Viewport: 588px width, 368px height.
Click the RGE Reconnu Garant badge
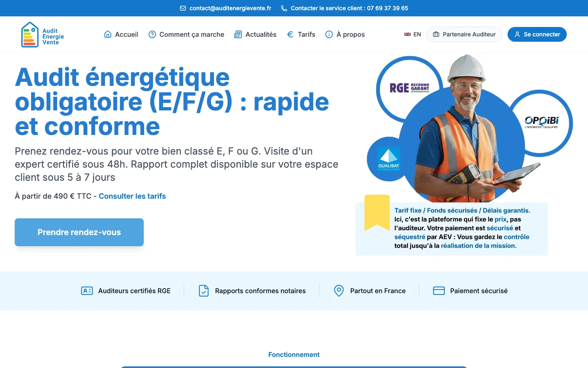pyautogui.click(x=409, y=88)
